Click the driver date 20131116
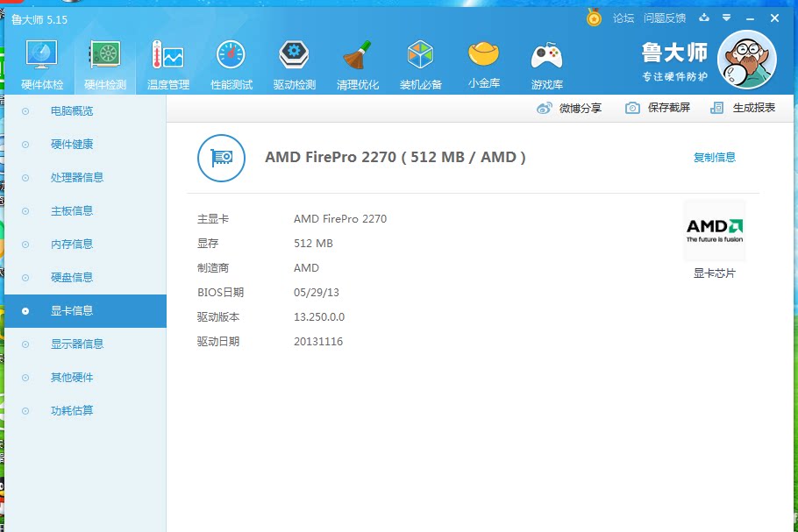The image size is (798, 532). point(318,341)
